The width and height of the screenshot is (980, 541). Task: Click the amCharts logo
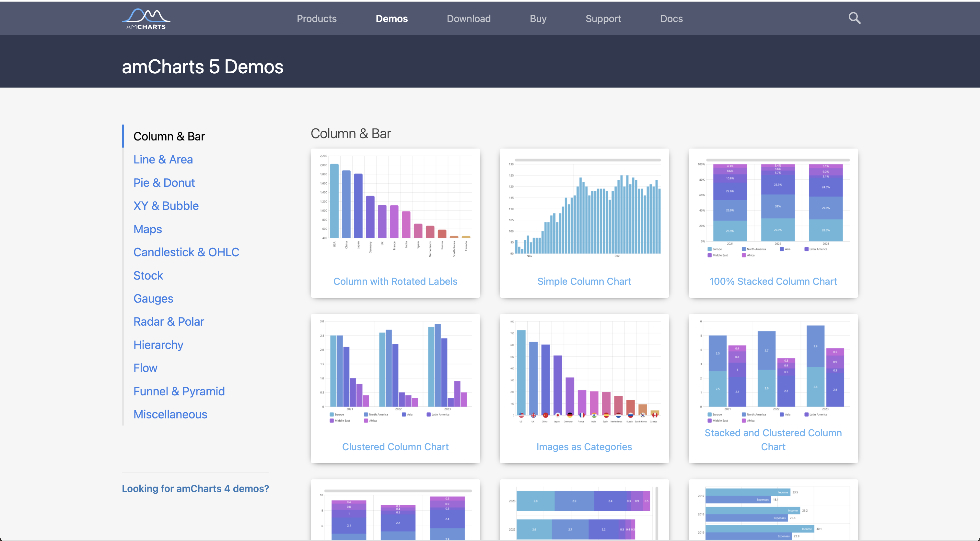146,19
